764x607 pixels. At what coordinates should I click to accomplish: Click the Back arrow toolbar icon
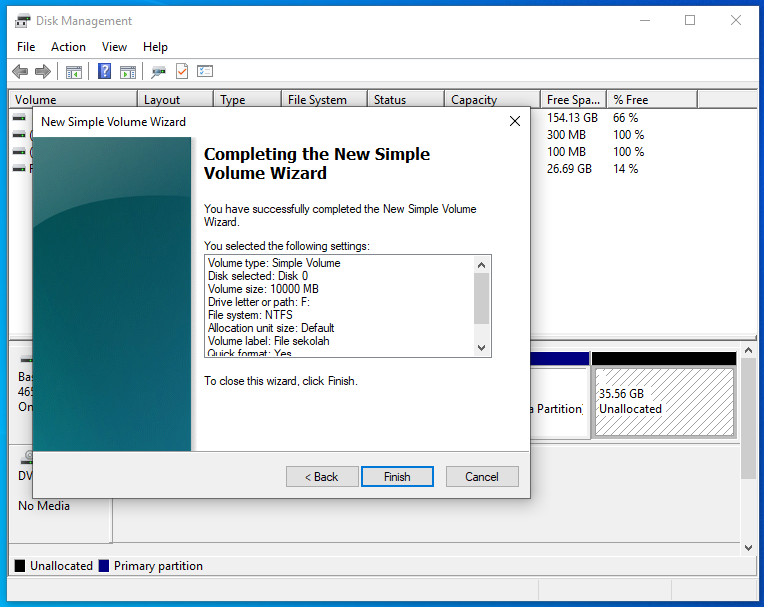(20, 71)
